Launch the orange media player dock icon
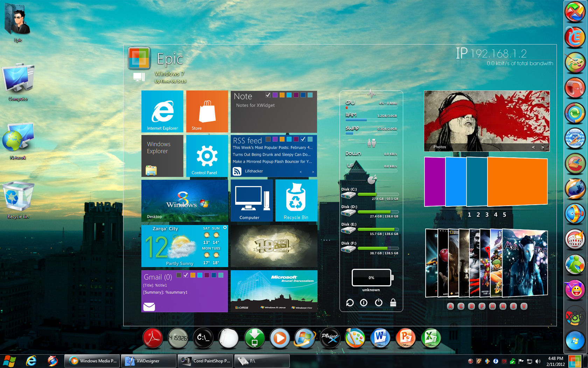The height and width of the screenshot is (368, 588). (279, 338)
